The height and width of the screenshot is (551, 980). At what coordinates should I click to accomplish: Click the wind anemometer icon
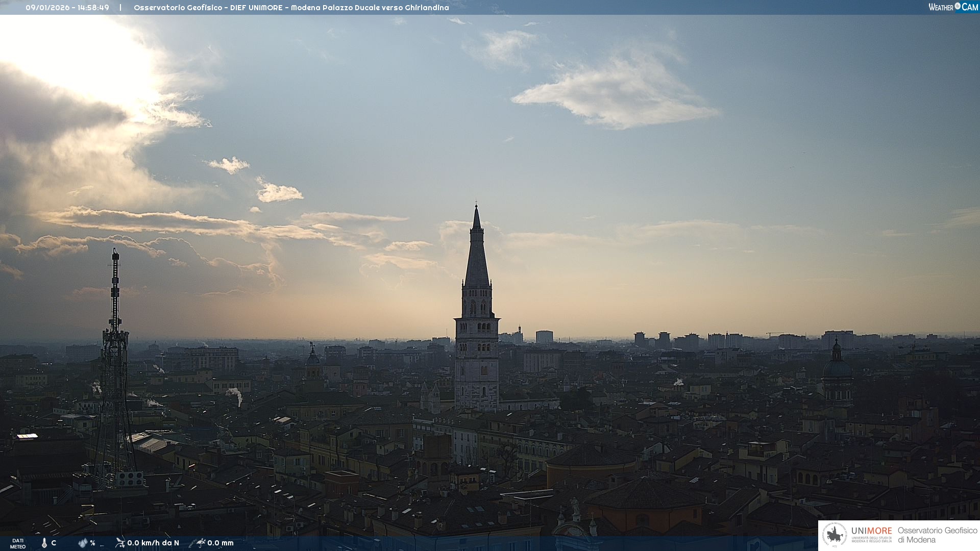tap(120, 543)
